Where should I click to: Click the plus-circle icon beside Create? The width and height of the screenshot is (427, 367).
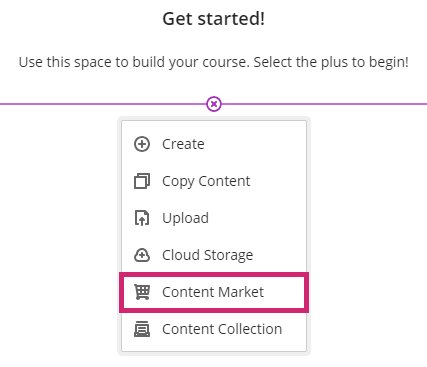pos(142,144)
